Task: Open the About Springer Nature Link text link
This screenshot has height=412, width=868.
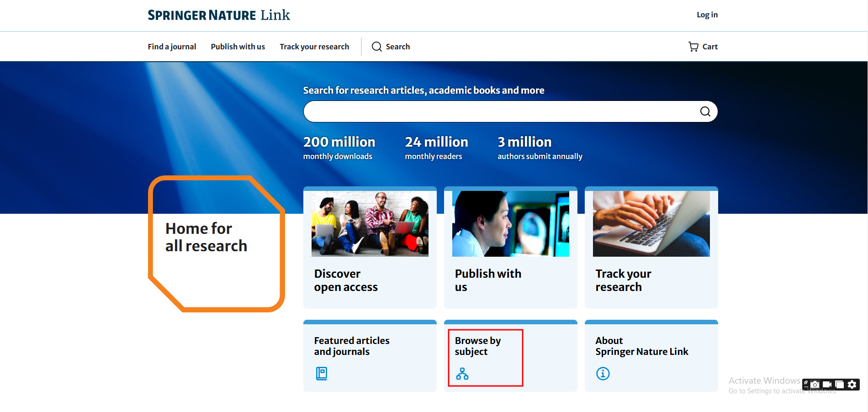Action: click(642, 346)
